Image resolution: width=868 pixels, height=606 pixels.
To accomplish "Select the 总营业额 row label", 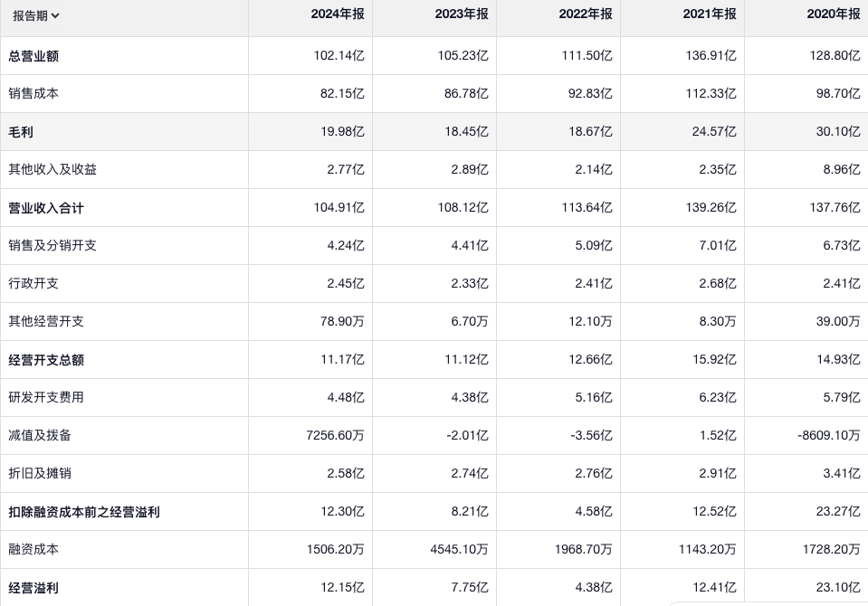I will coord(33,56).
